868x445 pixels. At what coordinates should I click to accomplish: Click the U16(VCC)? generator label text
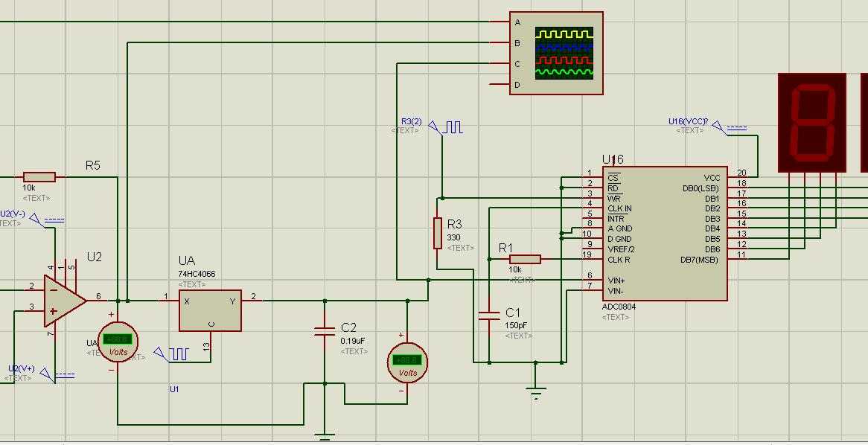pos(688,121)
